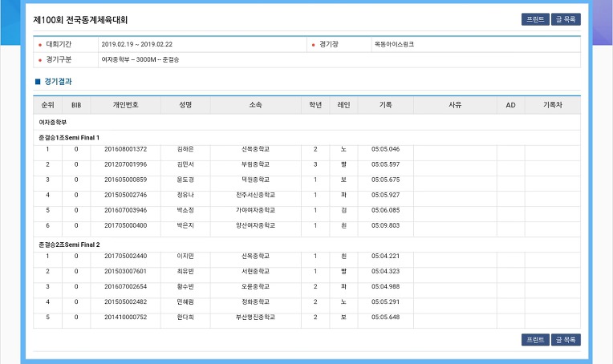This screenshot has height=364, width=613.
Task: Click personal number 201505002746
Action: [125, 195]
